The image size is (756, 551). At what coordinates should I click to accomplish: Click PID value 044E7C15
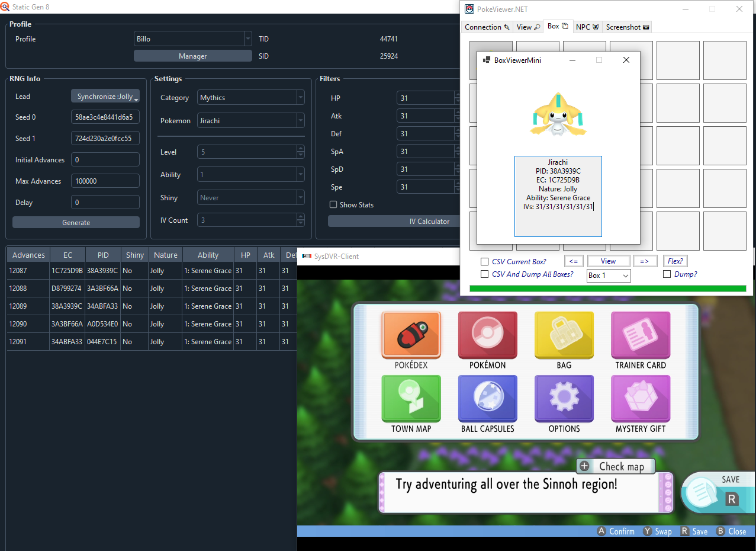click(102, 342)
